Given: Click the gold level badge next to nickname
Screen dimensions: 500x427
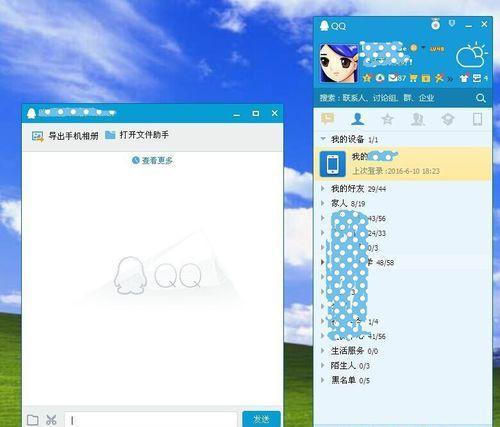Looking at the screenshot, I should tap(437, 49).
